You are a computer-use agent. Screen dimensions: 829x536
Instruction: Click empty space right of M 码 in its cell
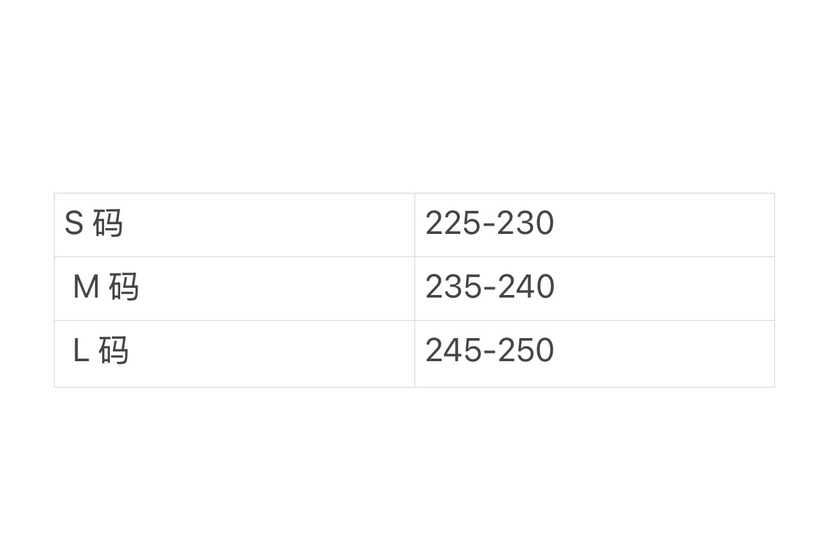270,287
